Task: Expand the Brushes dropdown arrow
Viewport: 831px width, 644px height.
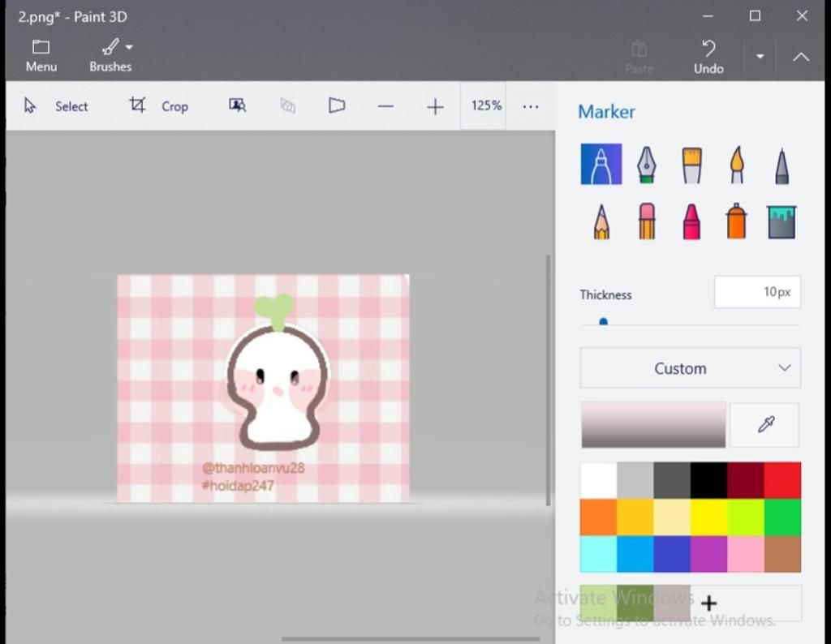Action: point(130,47)
